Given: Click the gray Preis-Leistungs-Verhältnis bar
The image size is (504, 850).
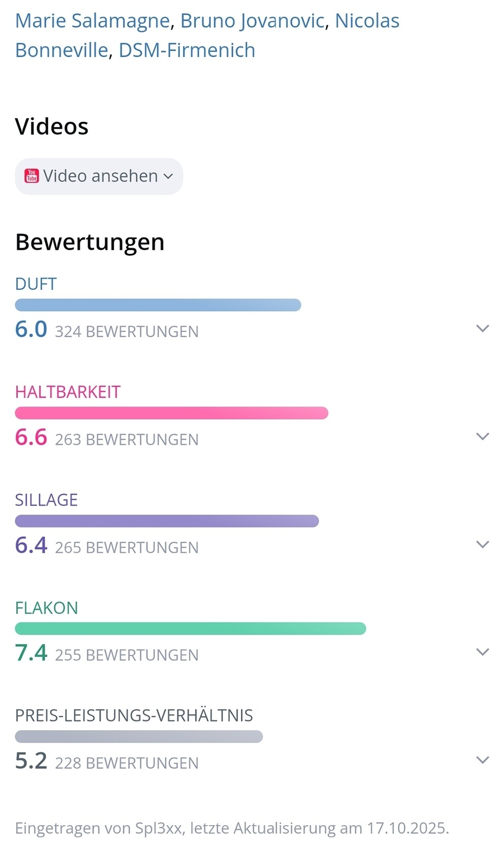Looking at the screenshot, I should point(139,737).
